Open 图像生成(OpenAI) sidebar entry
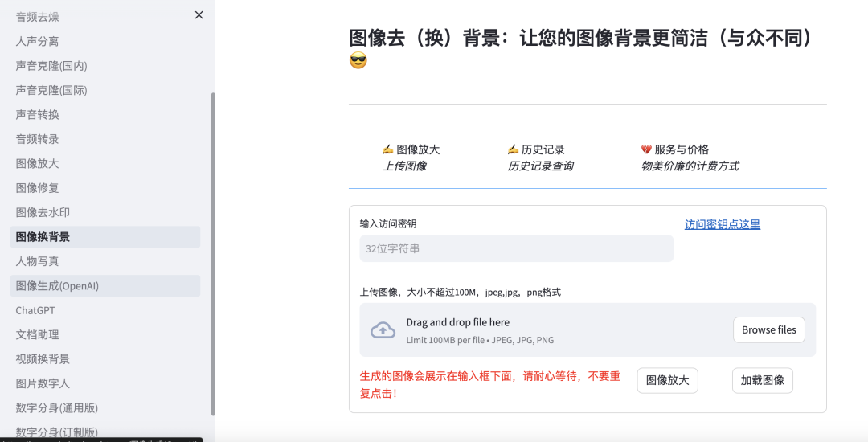 pyautogui.click(x=57, y=285)
